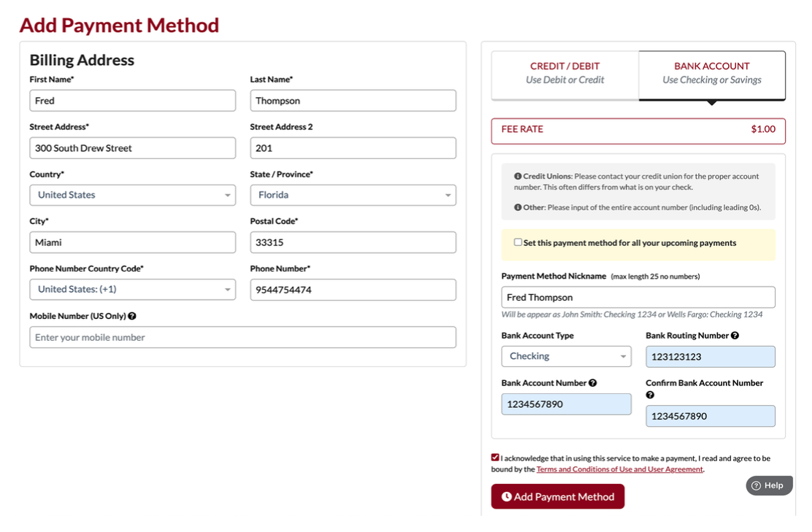812x532 pixels.
Task: Select the BANK ACCOUNT tab
Action: [x=711, y=71]
